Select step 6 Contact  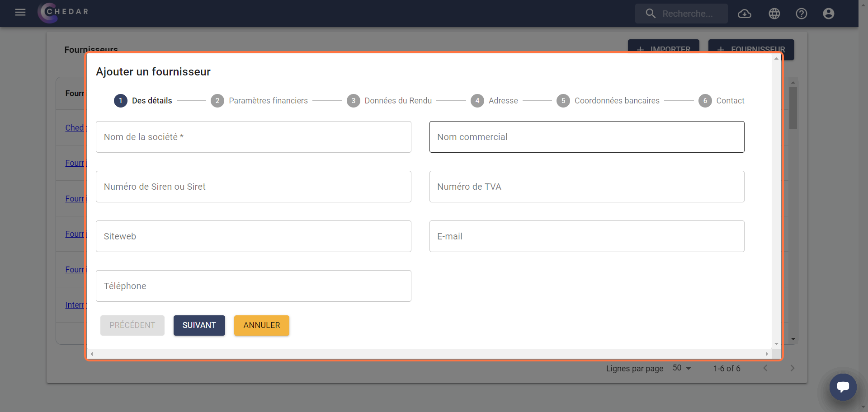point(722,101)
